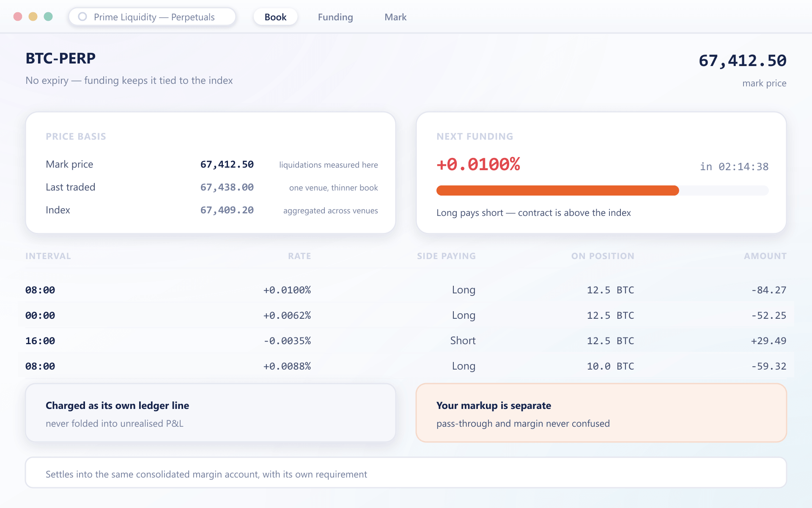
Task: Click the Last traded value 67,438.00
Action: [x=227, y=187]
